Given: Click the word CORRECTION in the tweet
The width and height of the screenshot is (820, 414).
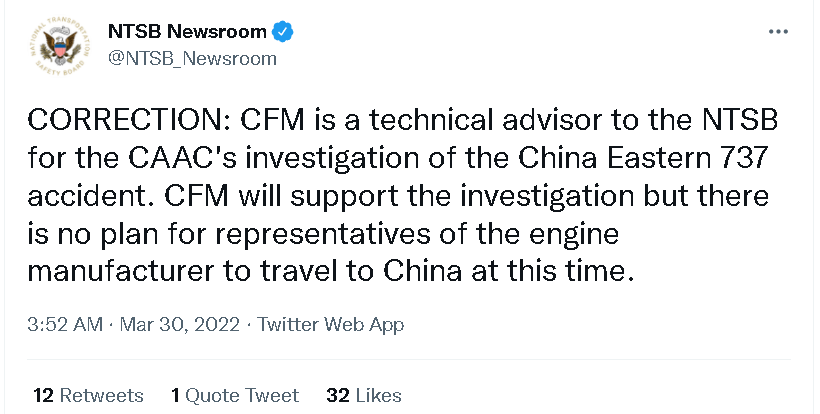Looking at the screenshot, I should coord(127,121).
